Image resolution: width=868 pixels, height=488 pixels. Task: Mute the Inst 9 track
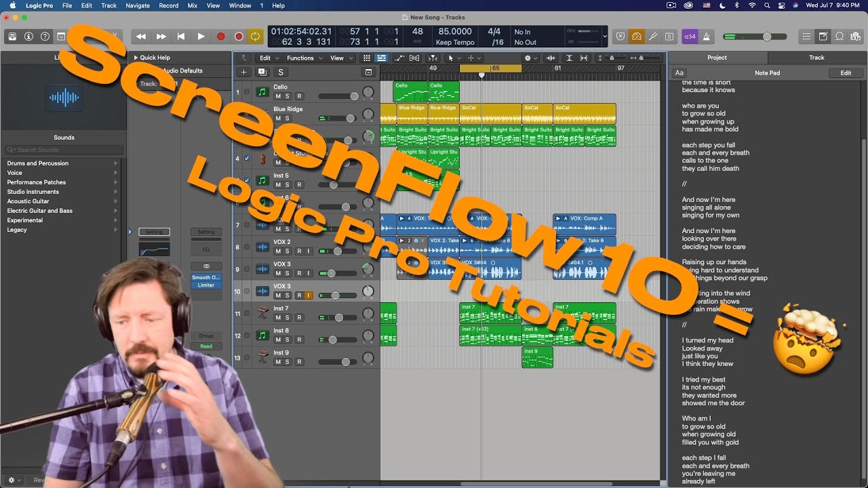click(277, 362)
